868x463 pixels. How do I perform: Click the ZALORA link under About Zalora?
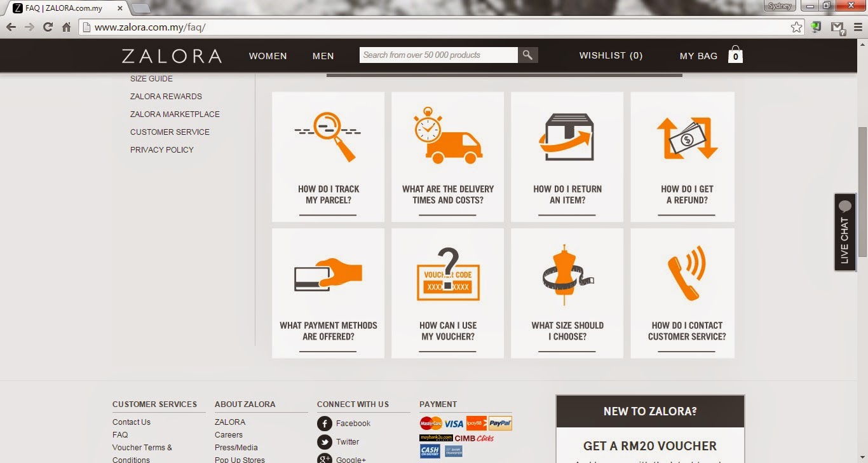click(x=230, y=422)
